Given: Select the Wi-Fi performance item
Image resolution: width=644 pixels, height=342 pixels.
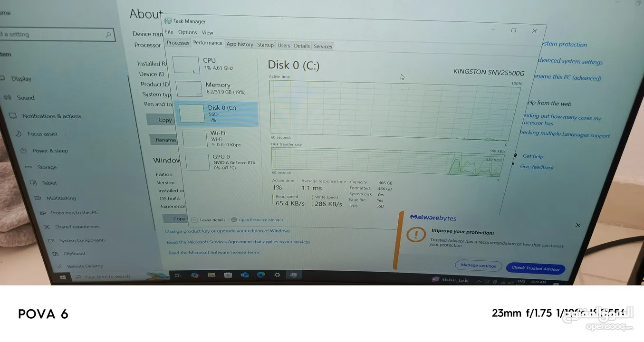Looking at the screenshot, I should point(219,138).
